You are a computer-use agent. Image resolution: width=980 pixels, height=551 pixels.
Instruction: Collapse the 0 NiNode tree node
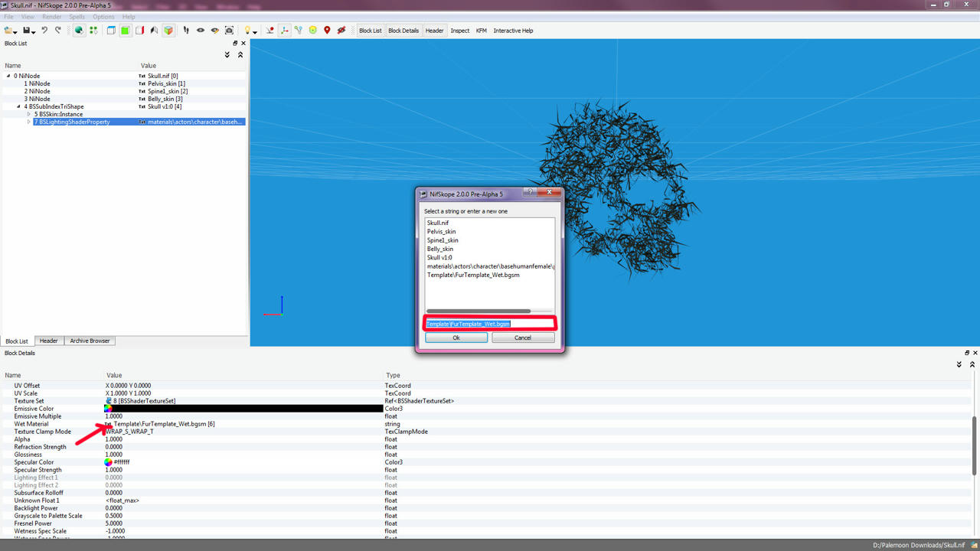point(8,76)
